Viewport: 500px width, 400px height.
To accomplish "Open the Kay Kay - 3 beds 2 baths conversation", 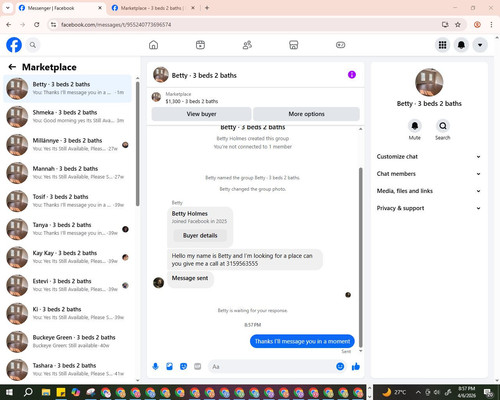I will [68, 257].
